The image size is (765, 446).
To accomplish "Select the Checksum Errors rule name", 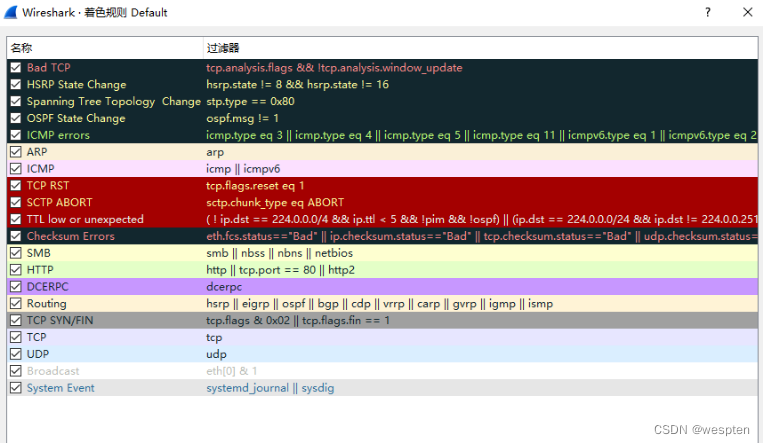I will click(70, 236).
